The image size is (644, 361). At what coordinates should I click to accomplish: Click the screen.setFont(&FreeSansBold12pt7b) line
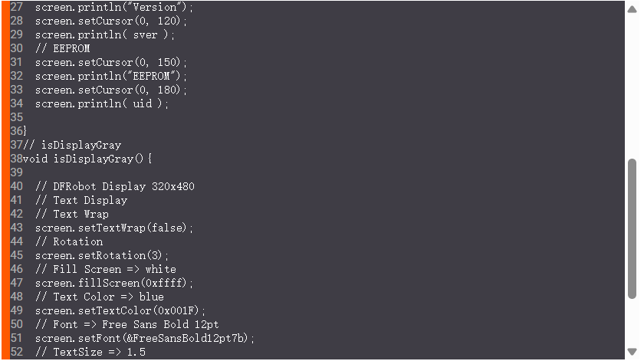pos(145,338)
